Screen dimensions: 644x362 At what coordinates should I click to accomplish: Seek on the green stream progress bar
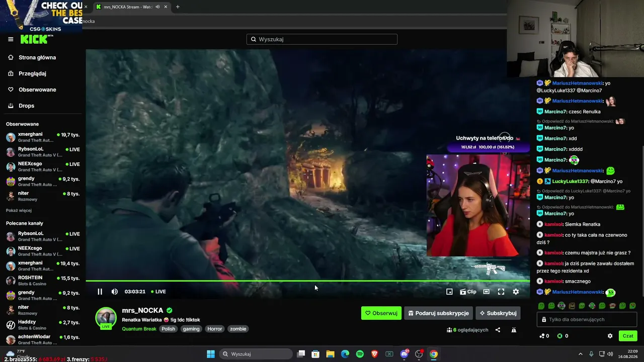[x=307, y=281]
